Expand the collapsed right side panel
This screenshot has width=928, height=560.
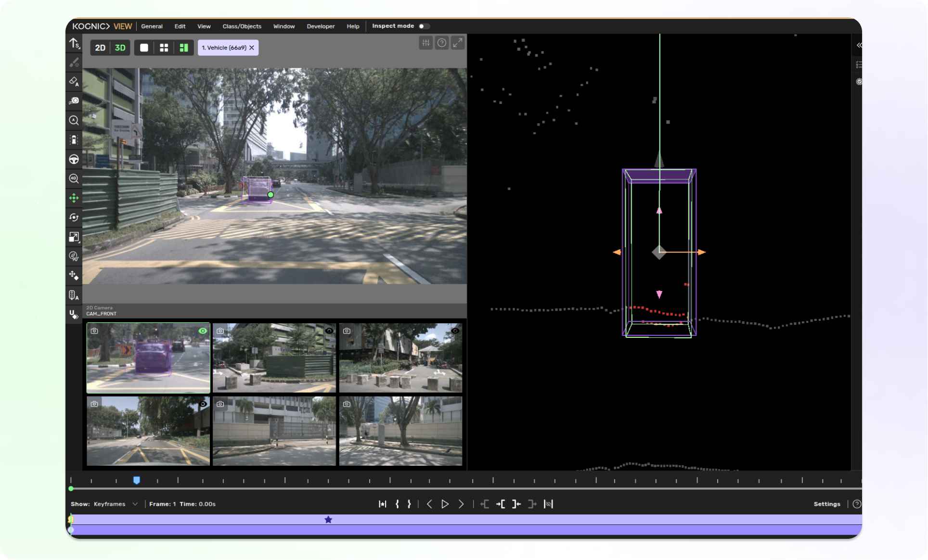tap(859, 45)
